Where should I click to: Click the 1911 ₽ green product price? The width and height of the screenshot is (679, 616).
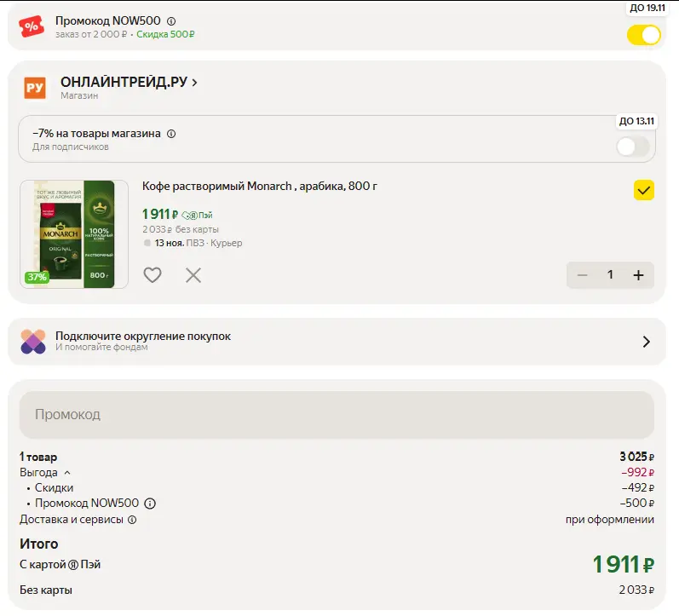(x=160, y=214)
